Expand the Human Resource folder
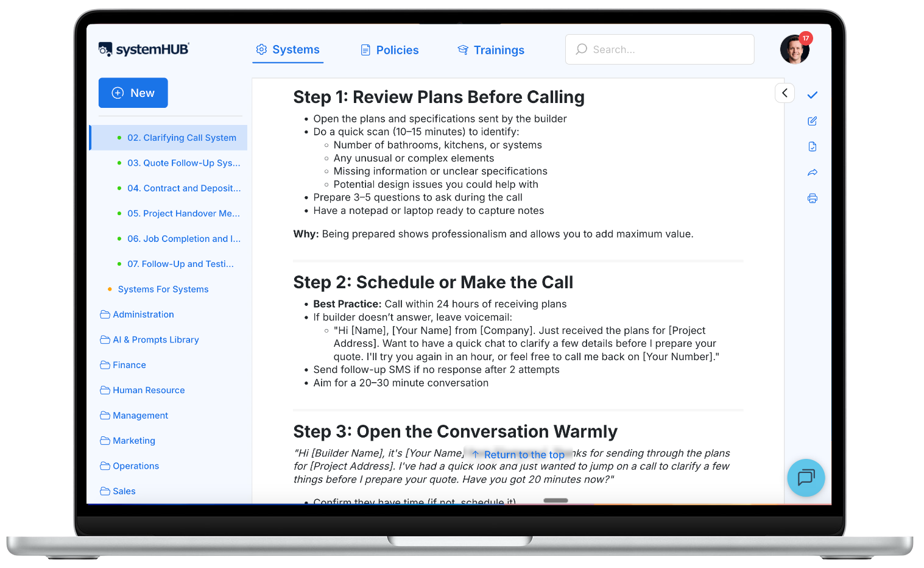The width and height of the screenshot is (924, 568). click(x=143, y=391)
